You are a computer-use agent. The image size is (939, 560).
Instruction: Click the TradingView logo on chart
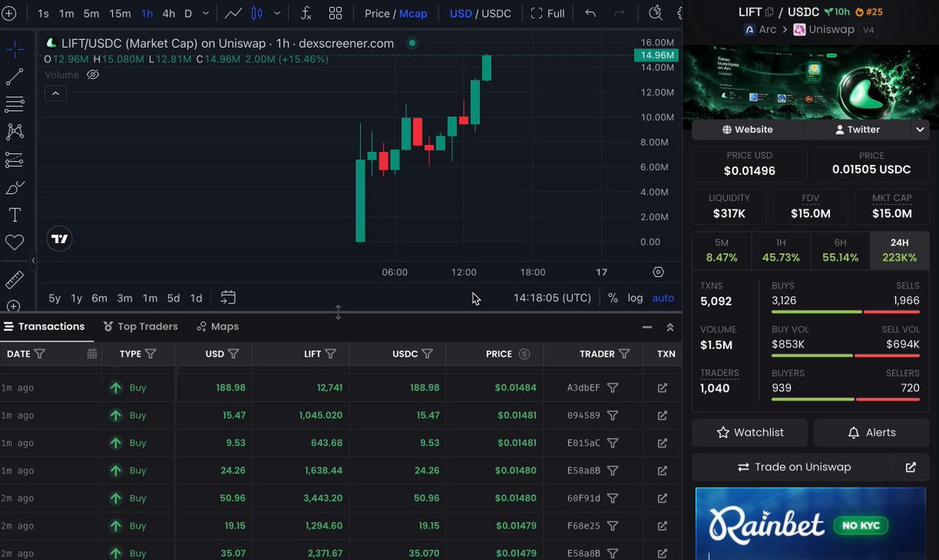pyautogui.click(x=59, y=239)
